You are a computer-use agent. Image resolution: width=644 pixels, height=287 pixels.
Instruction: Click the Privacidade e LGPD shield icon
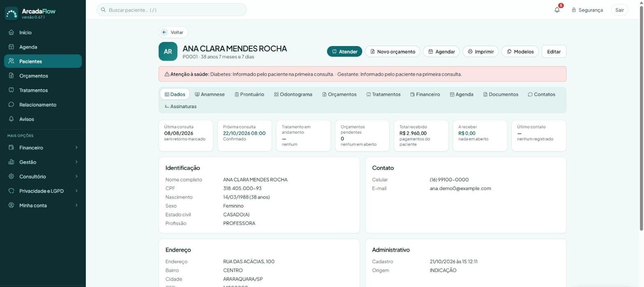coord(11,191)
